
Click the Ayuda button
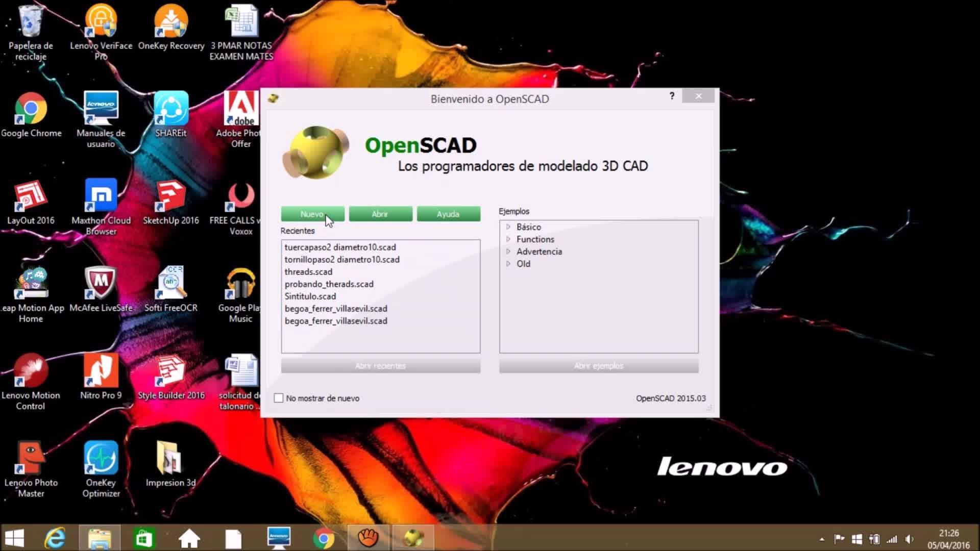point(448,214)
